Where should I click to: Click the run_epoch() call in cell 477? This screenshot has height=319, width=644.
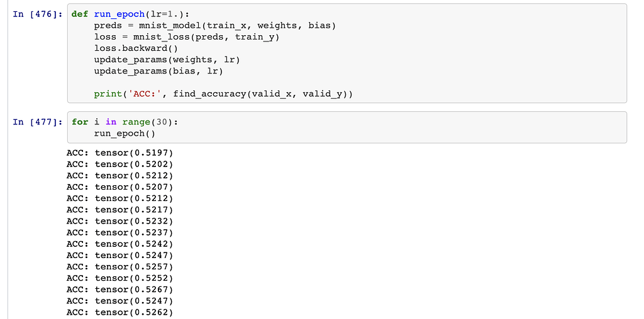(125, 133)
